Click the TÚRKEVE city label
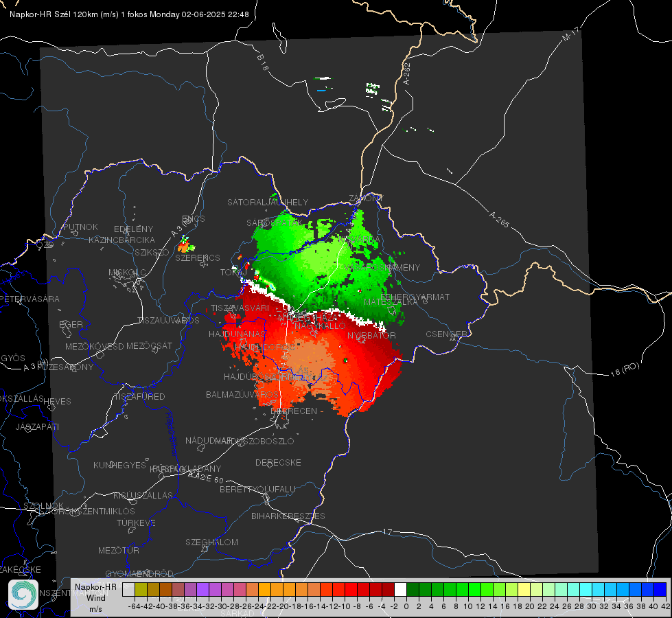This screenshot has height=618, width=672. pyautogui.click(x=136, y=523)
